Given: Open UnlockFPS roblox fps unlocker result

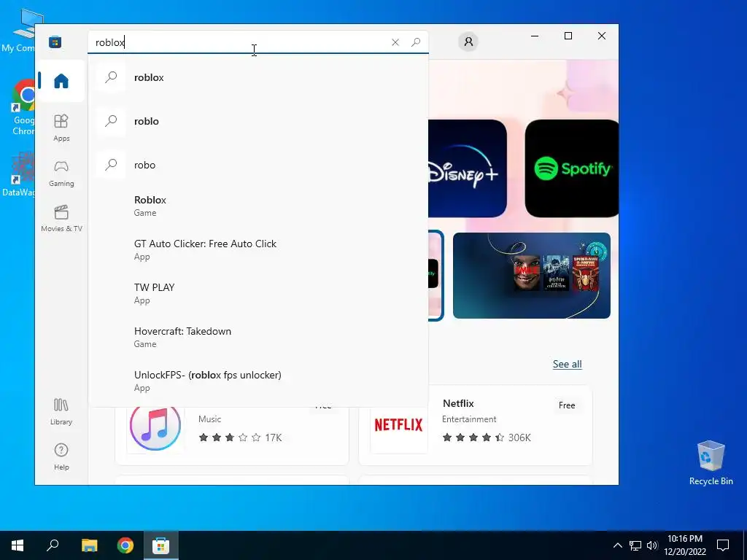Looking at the screenshot, I should pos(258,381).
